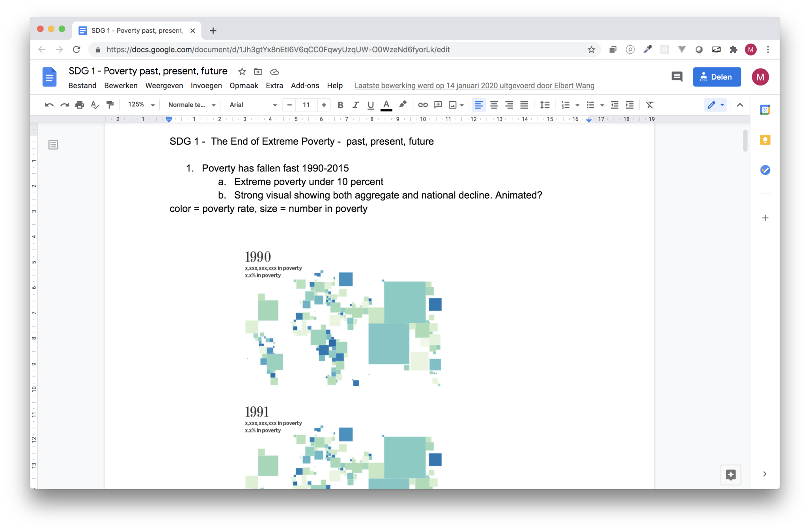Viewport: 810px width, 532px height.
Task: Open the Laatste bewerking history link
Action: tap(474, 86)
